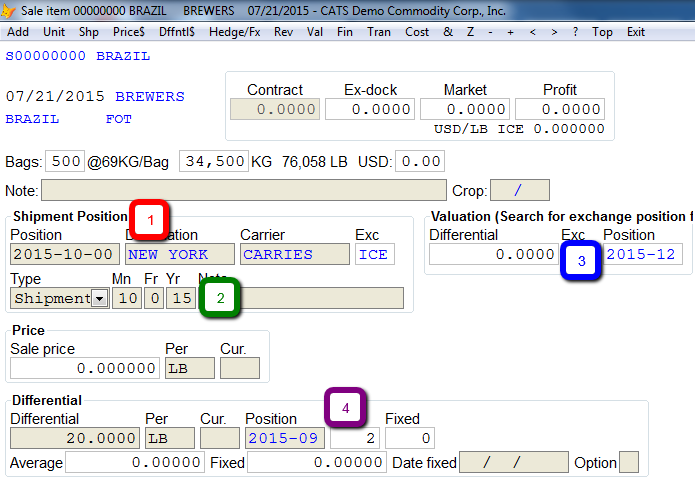
Task: Click the Differential Position 2015-09 field
Action: point(285,438)
